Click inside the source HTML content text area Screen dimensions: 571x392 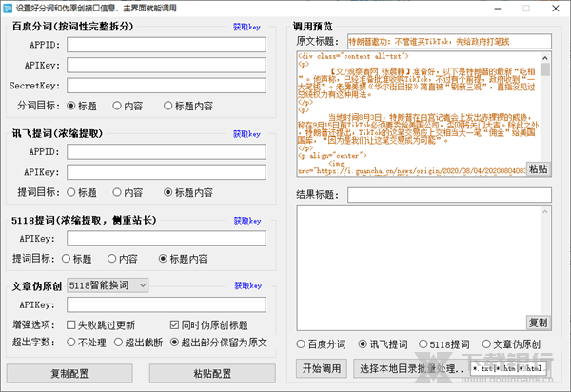pyautogui.click(x=418, y=114)
